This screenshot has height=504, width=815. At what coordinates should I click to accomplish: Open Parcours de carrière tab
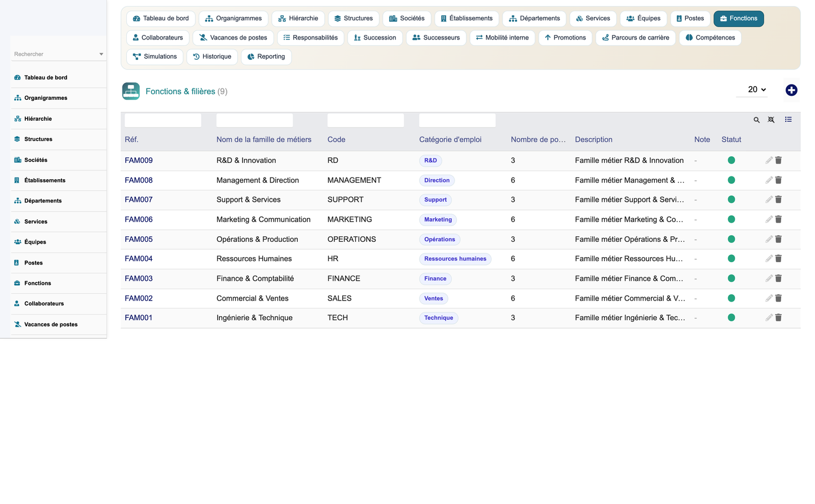[x=636, y=38]
